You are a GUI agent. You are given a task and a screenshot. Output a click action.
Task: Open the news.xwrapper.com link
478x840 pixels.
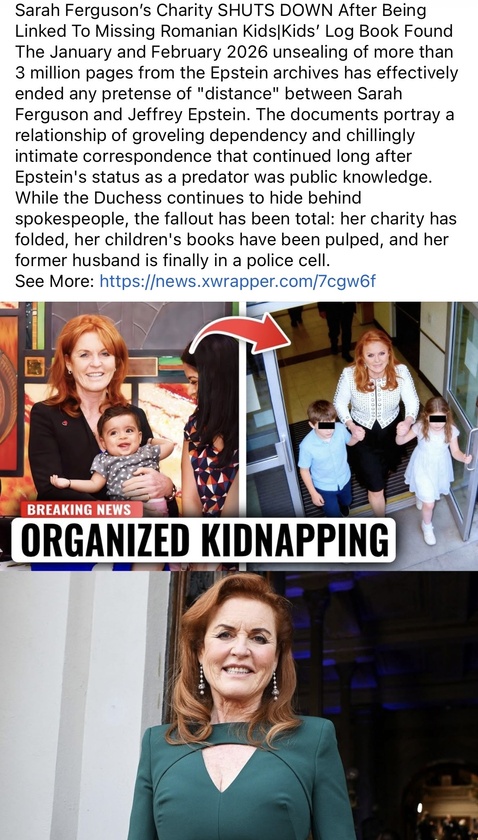pyautogui.click(x=238, y=281)
